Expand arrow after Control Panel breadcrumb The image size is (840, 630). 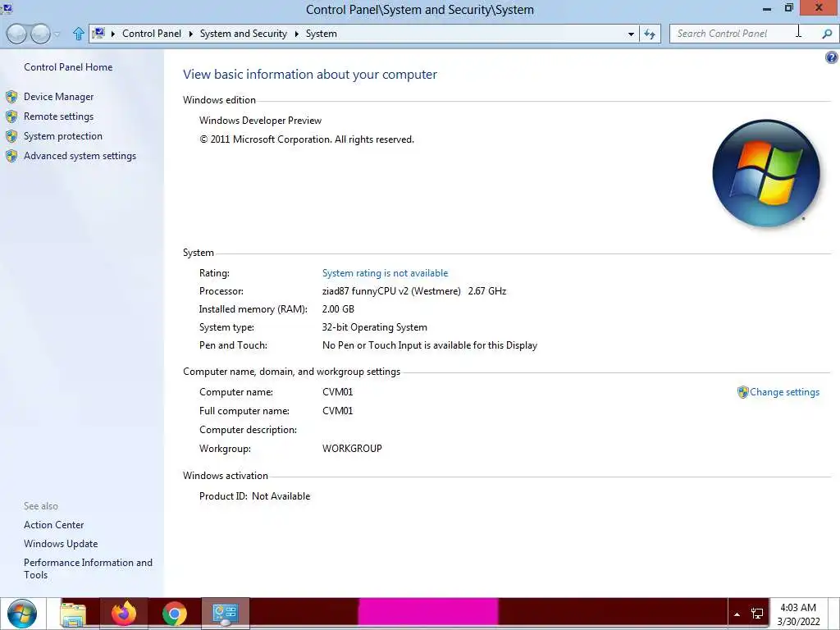pyautogui.click(x=190, y=34)
